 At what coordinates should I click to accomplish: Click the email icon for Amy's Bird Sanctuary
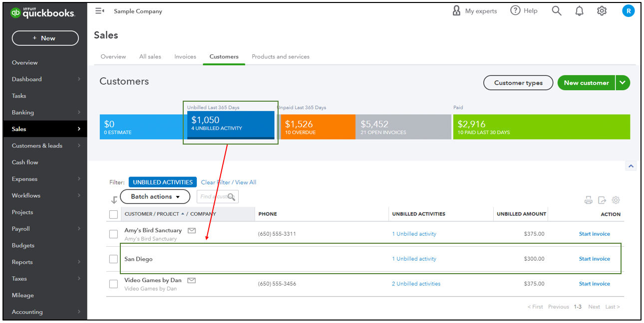[192, 230]
